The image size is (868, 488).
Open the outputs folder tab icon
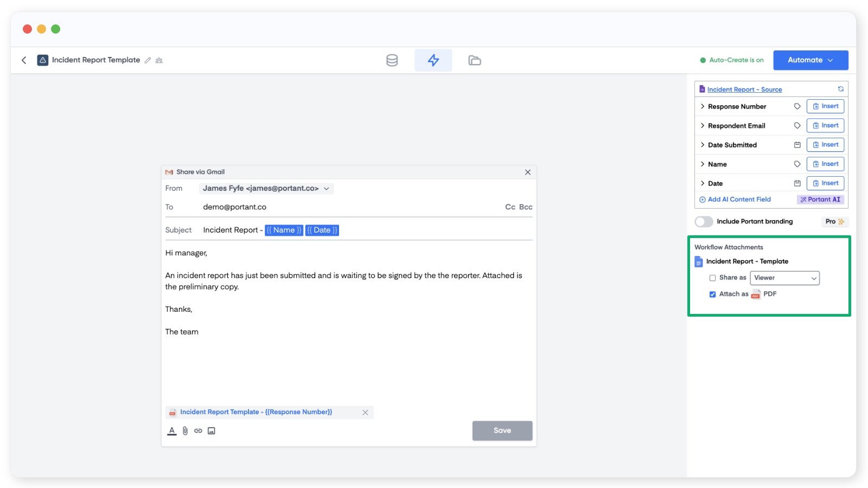pyautogui.click(x=474, y=60)
